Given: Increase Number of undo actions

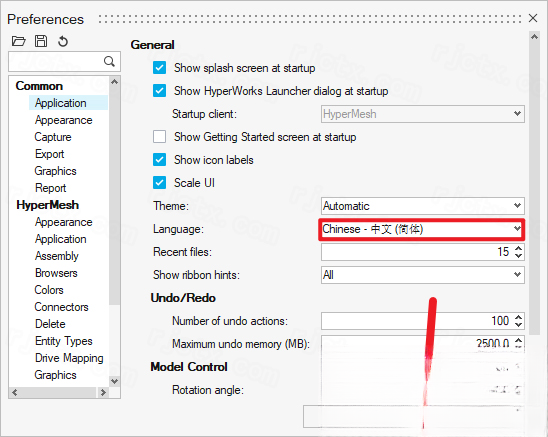Looking at the screenshot, I should [519, 317].
